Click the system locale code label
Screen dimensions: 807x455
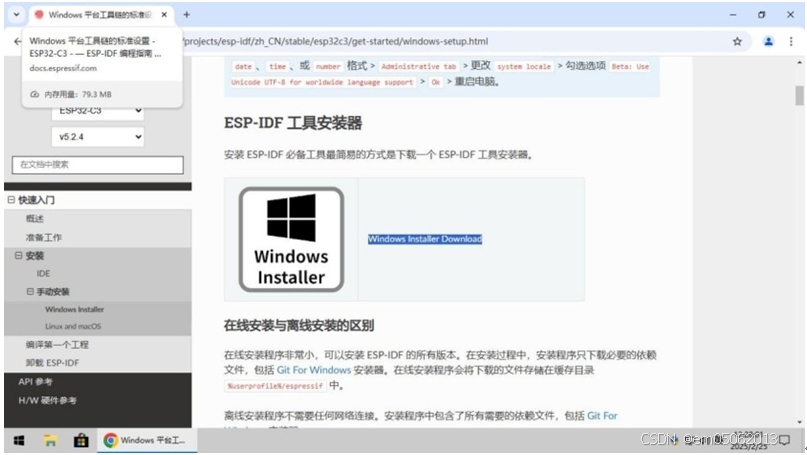click(x=524, y=66)
